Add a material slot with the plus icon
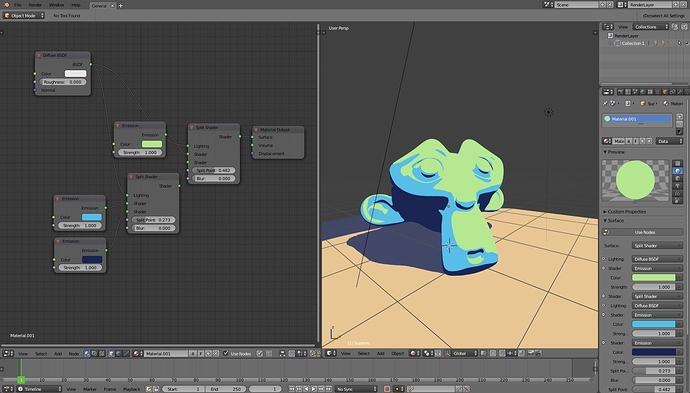 [679, 117]
